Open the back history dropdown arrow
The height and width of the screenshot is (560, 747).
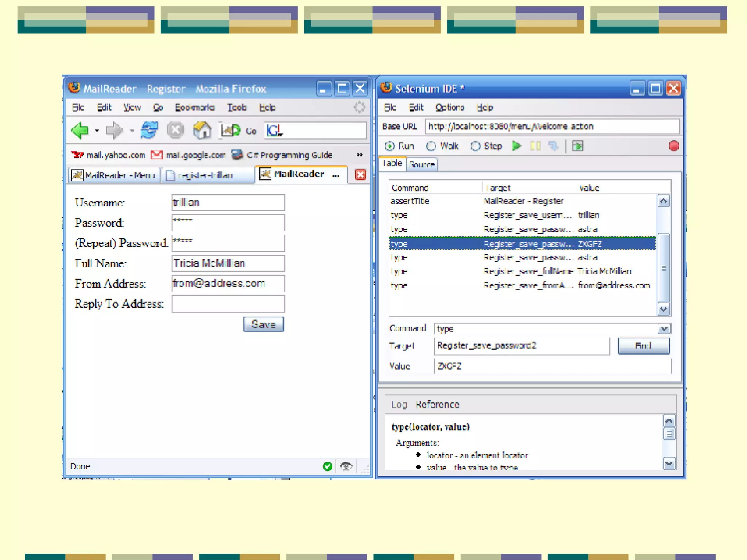pos(97,131)
